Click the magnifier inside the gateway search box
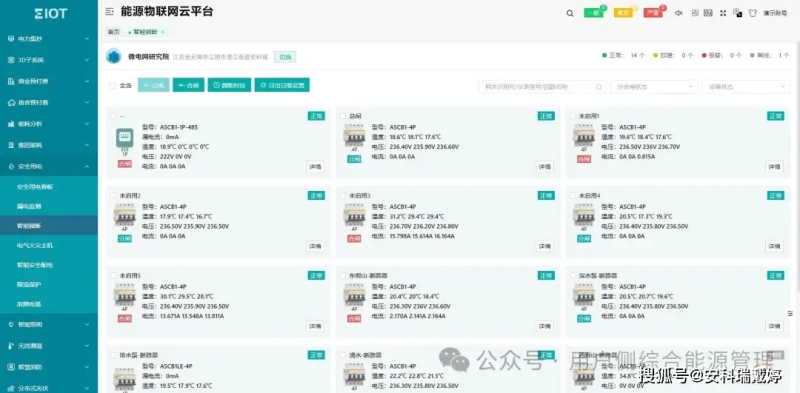This screenshot has height=393, width=800. click(598, 87)
